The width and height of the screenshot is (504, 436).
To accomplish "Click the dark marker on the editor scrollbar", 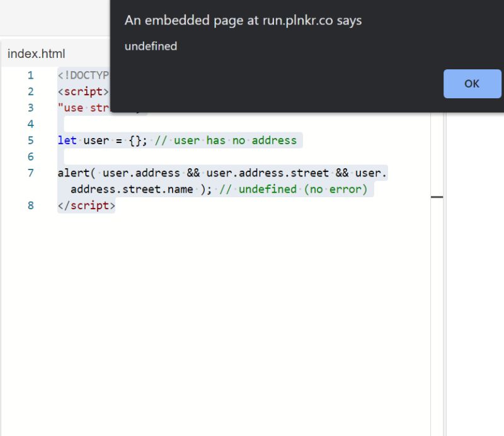I will 437,197.
